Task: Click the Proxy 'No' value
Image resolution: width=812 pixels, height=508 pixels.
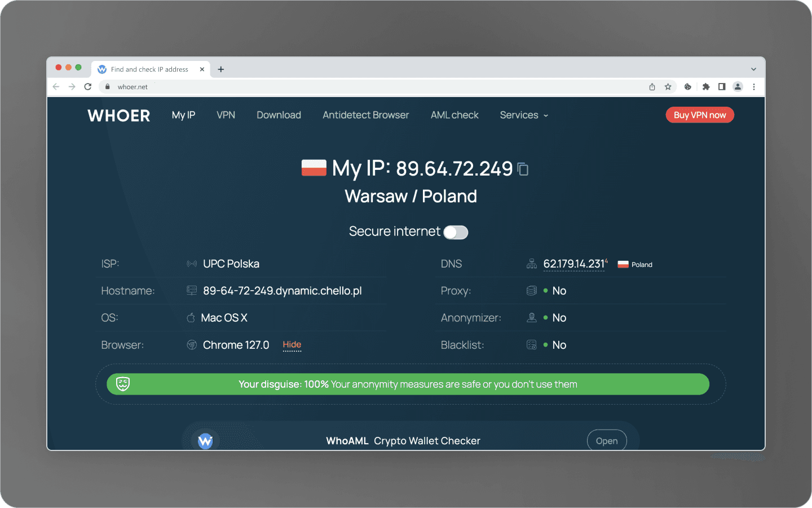Action: tap(559, 291)
